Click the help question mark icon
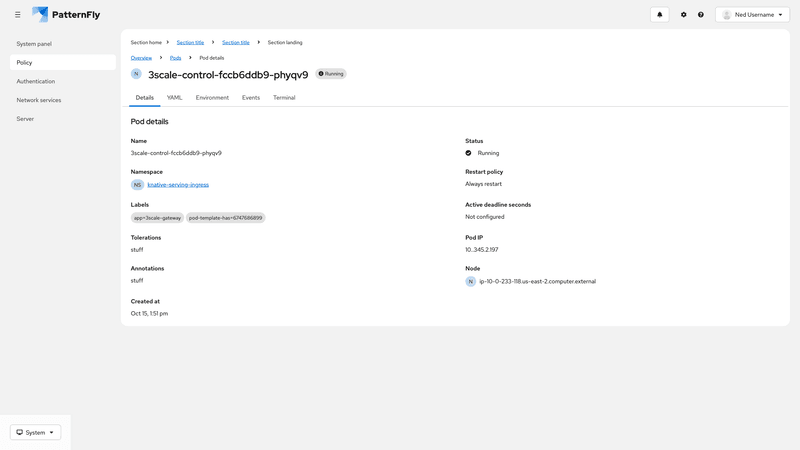Screen dimensions: 800x450 click(701, 15)
